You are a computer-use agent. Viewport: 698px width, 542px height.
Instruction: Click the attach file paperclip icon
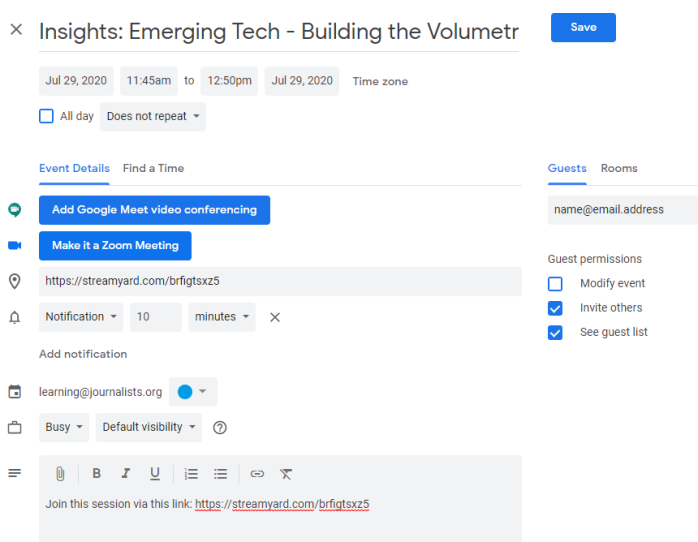[60, 474]
